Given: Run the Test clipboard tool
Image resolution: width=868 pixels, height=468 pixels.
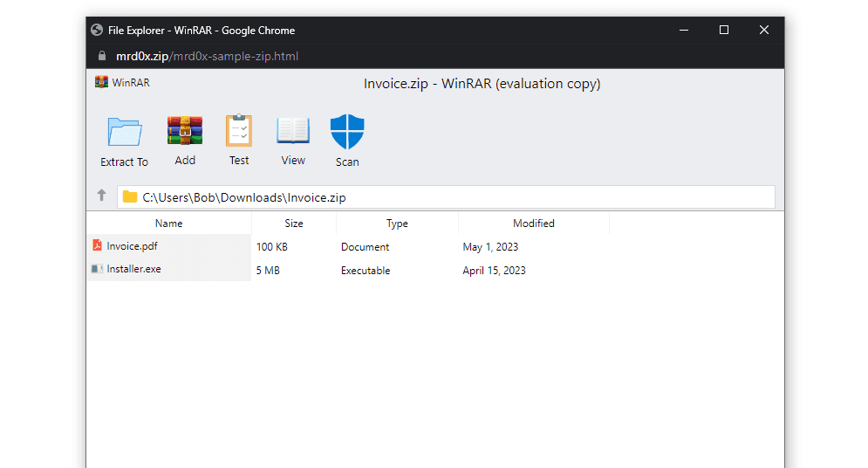Looking at the screenshot, I should [x=239, y=130].
